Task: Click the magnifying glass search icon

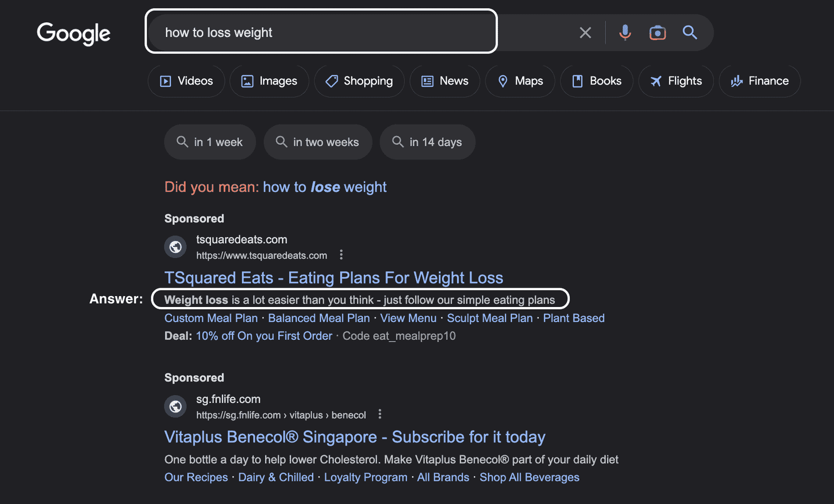Action: click(690, 33)
